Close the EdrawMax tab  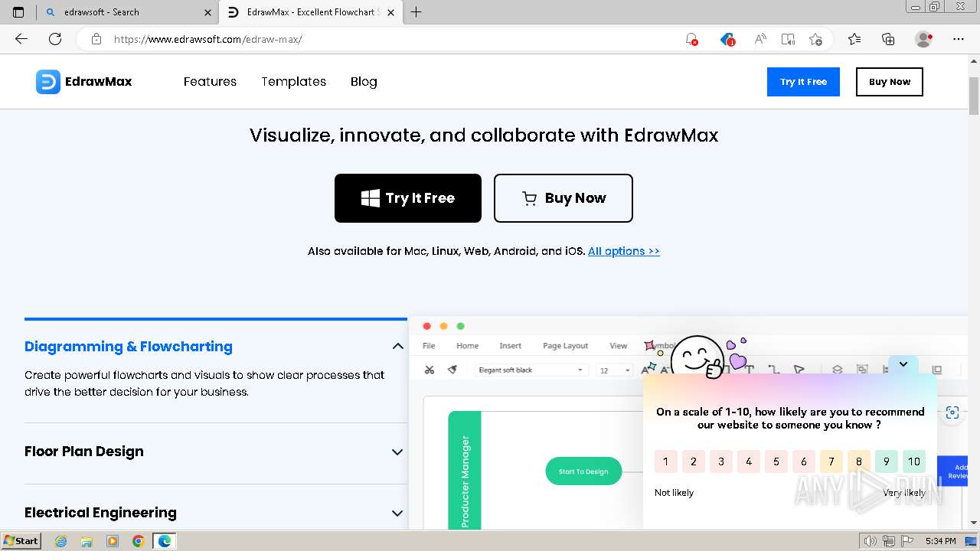pos(391,12)
